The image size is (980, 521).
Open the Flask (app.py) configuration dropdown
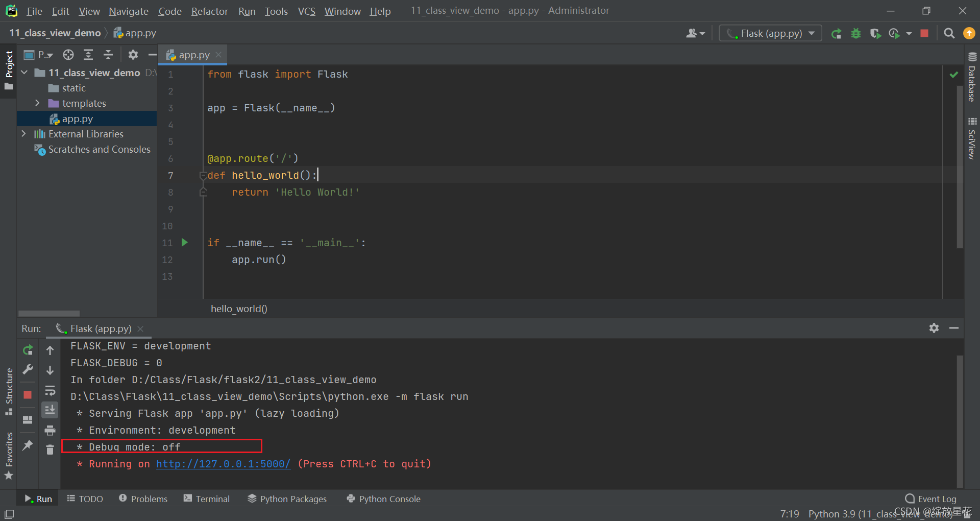[811, 33]
